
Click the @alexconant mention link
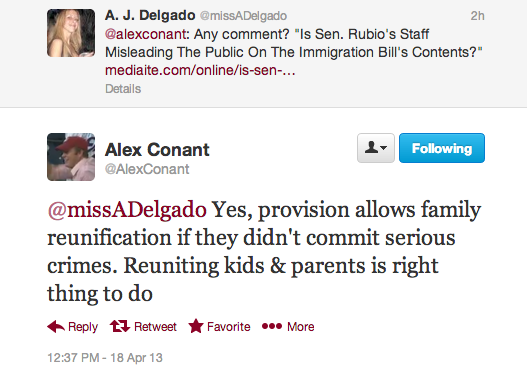tap(146, 34)
